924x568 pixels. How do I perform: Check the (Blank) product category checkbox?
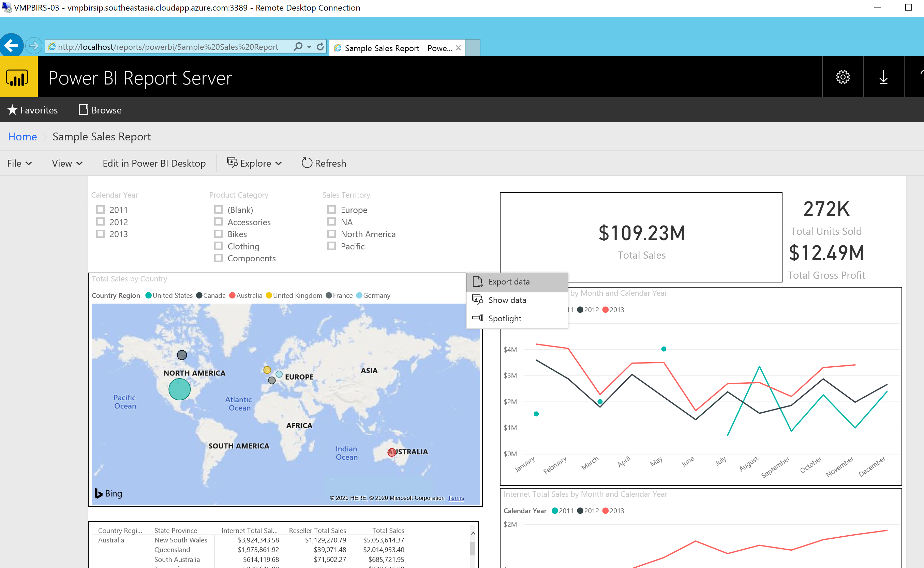219,210
